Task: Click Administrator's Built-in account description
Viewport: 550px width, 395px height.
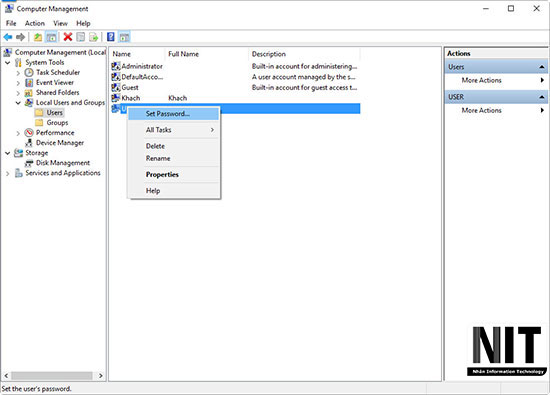Action: (304, 66)
